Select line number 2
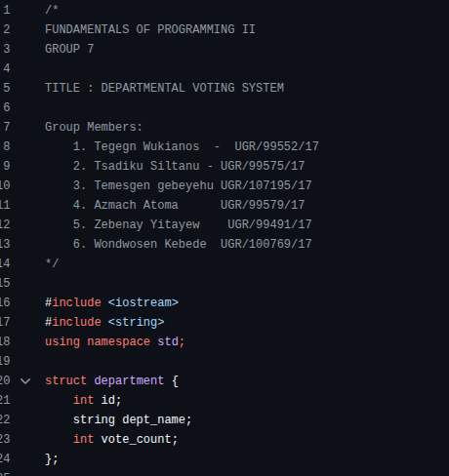The image size is (449, 476). coord(7,29)
